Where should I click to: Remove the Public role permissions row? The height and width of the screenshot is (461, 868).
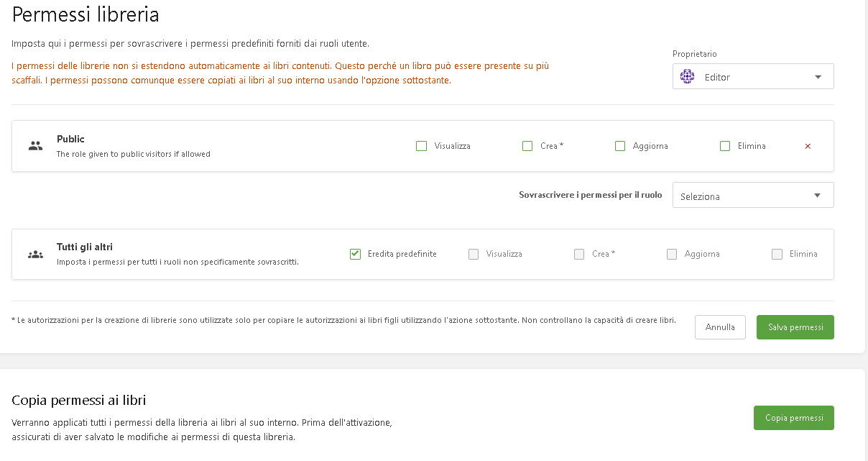tap(808, 146)
